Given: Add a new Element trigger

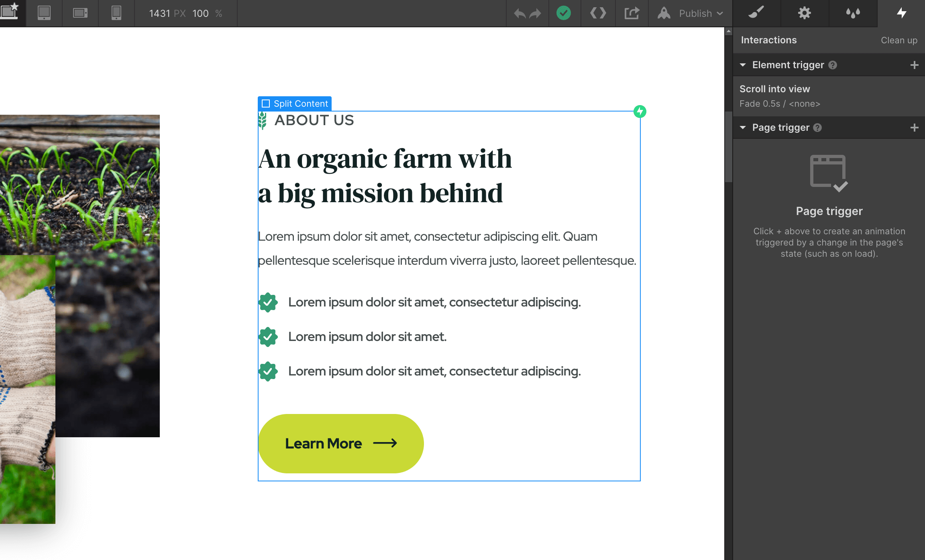Looking at the screenshot, I should pos(915,65).
